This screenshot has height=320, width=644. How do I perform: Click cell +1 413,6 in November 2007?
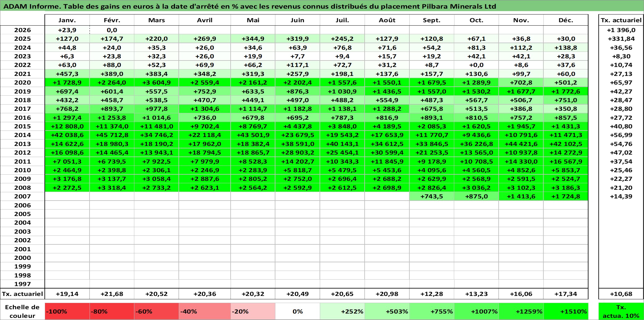coord(521,196)
